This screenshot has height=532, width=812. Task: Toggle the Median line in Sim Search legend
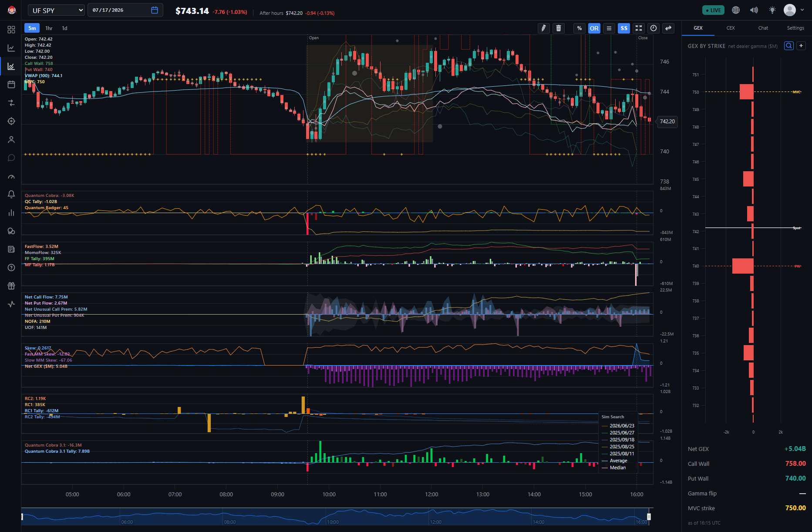614,468
